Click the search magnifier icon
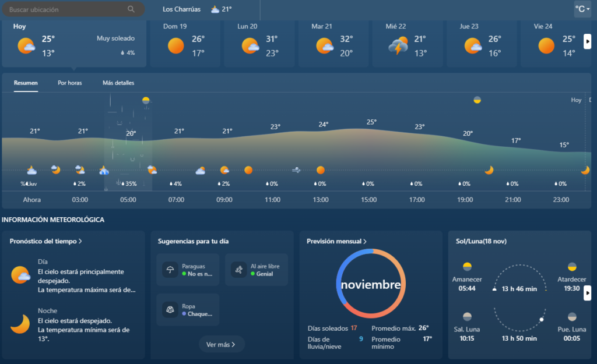Screen dimensions: 597x364 [x=131, y=9]
